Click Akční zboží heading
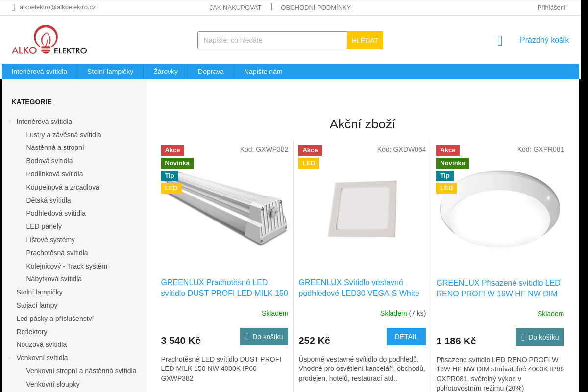Viewport: 588px width, 392px height. point(363,124)
